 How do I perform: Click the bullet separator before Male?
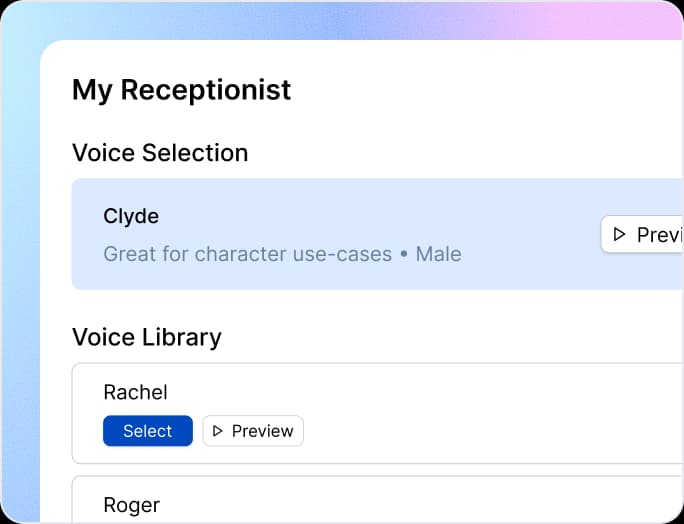coord(404,254)
